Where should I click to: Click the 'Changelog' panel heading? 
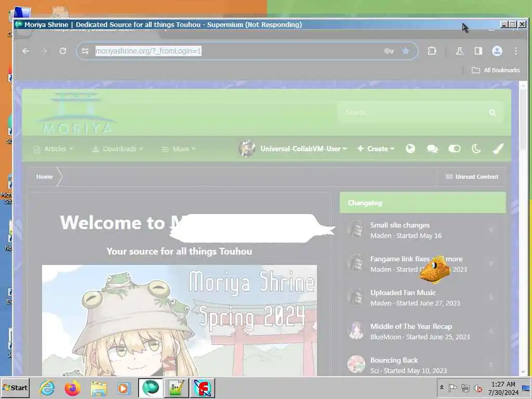point(365,203)
